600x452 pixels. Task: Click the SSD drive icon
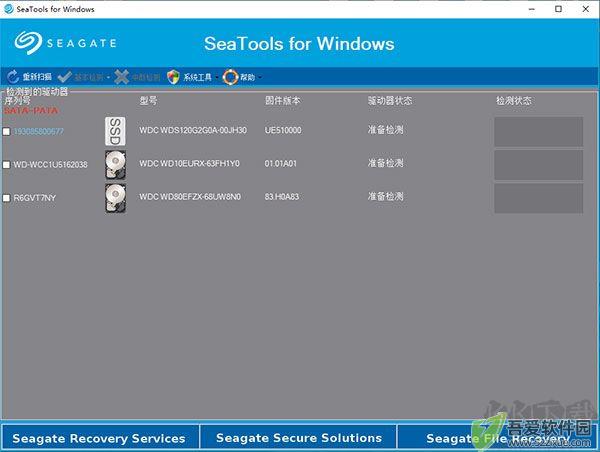(x=115, y=131)
